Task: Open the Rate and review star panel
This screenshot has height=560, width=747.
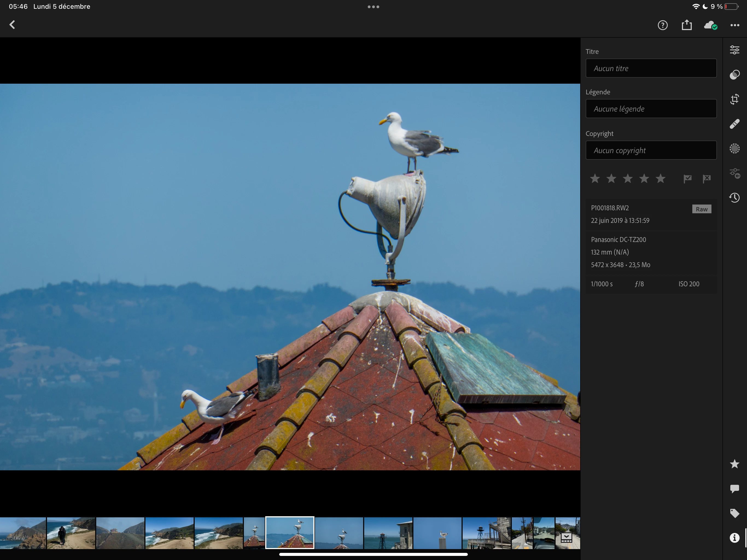Action: coord(734,464)
